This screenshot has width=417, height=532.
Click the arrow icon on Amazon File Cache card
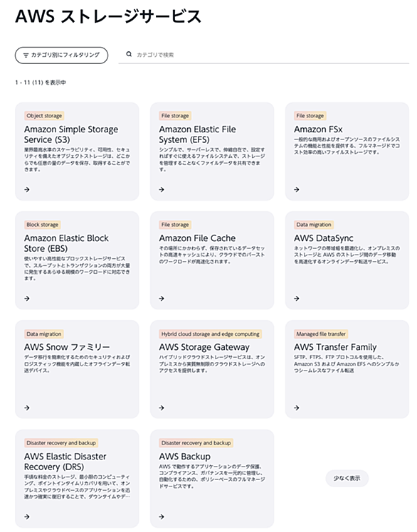click(x=162, y=299)
